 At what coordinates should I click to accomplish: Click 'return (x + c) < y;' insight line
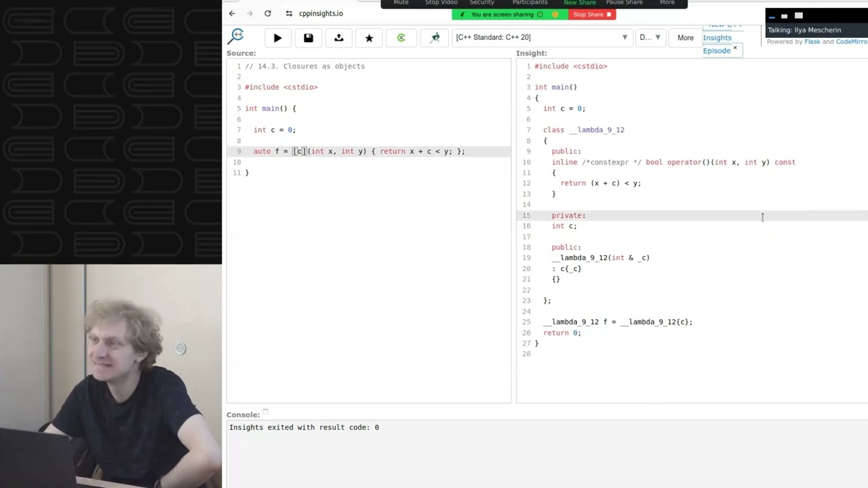(x=600, y=184)
